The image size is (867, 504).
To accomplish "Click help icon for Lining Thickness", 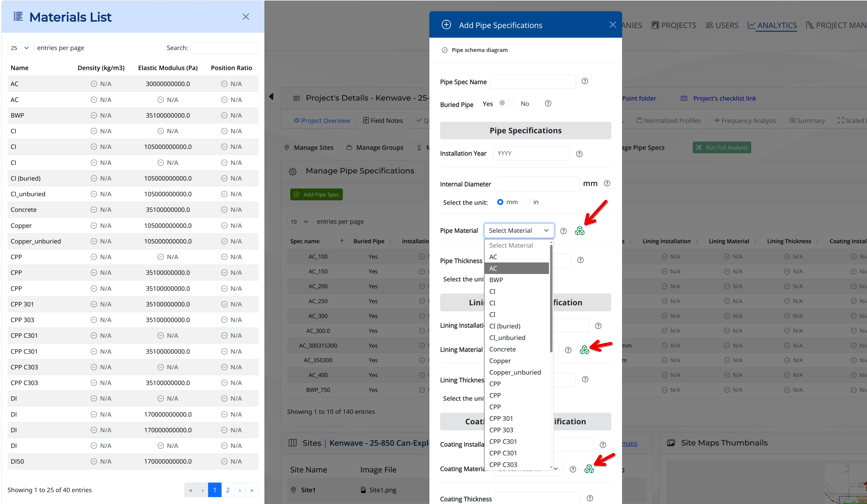I will point(585,379).
